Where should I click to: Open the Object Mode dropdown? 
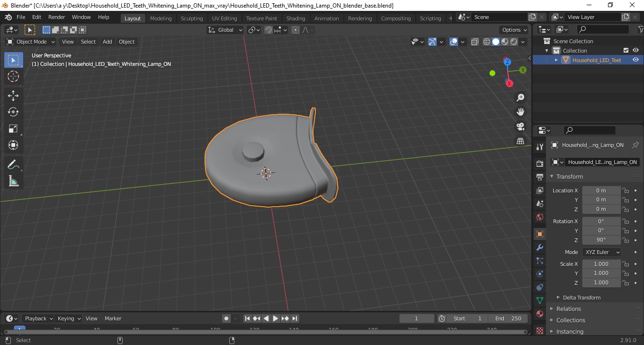(x=31, y=42)
